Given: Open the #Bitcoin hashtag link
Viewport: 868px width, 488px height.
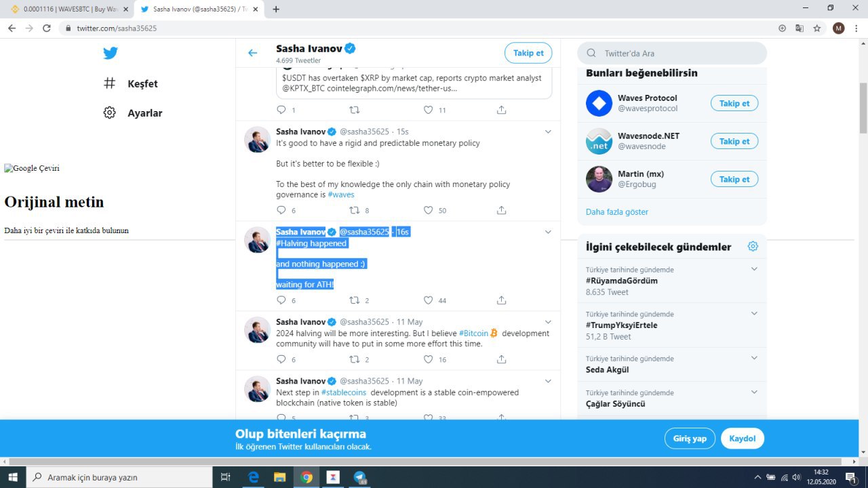Looking at the screenshot, I should [473, 333].
